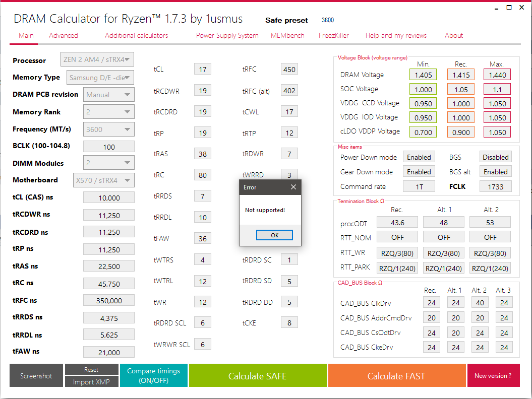
Task: Click DRAM Voltage Rec 1.415 box
Action: coord(461,75)
